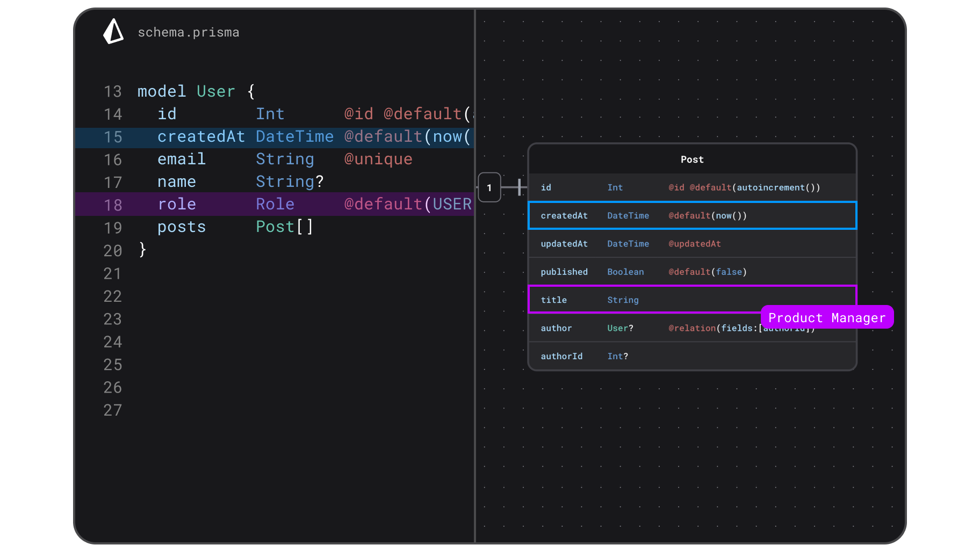Click the @updatedAt attribute in Post table

coord(695,244)
